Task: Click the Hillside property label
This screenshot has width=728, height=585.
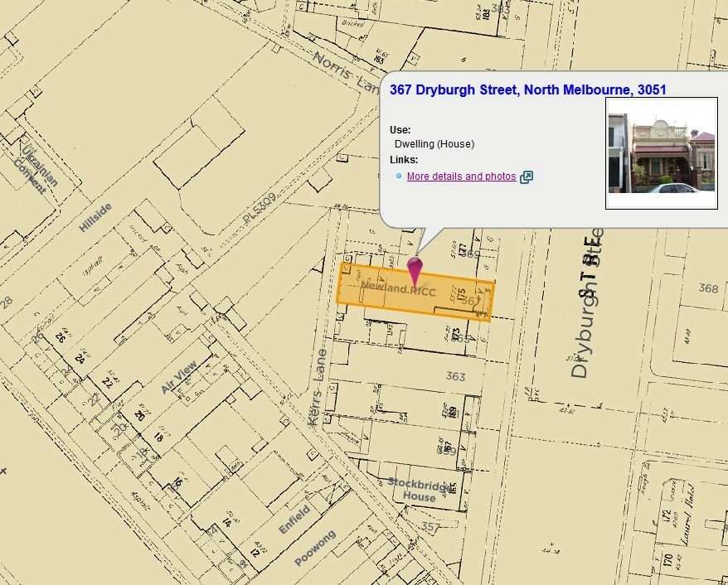Action: click(x=95, y=218)
